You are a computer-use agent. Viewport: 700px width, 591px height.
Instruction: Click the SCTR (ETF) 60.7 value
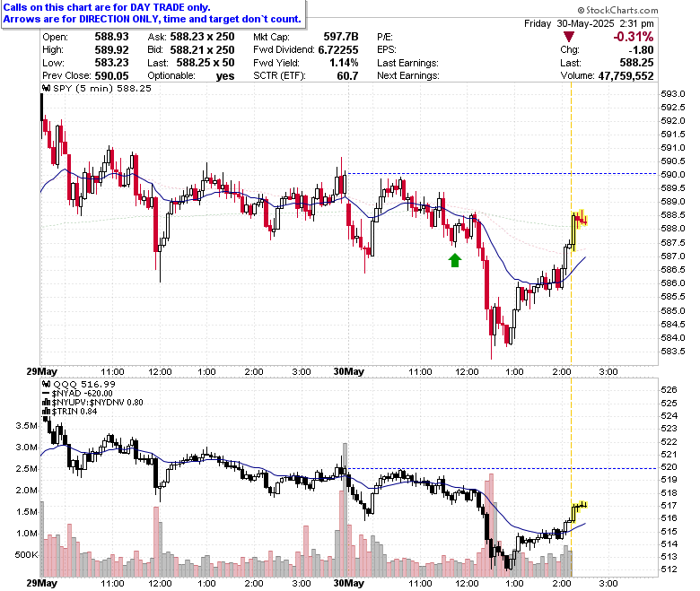[347, 76]
